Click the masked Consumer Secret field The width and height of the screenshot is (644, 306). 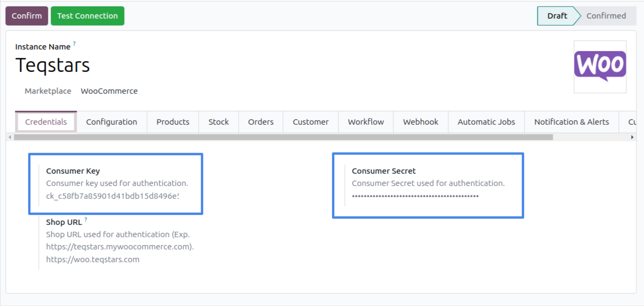pyautogui.click(x=415, y=196)
